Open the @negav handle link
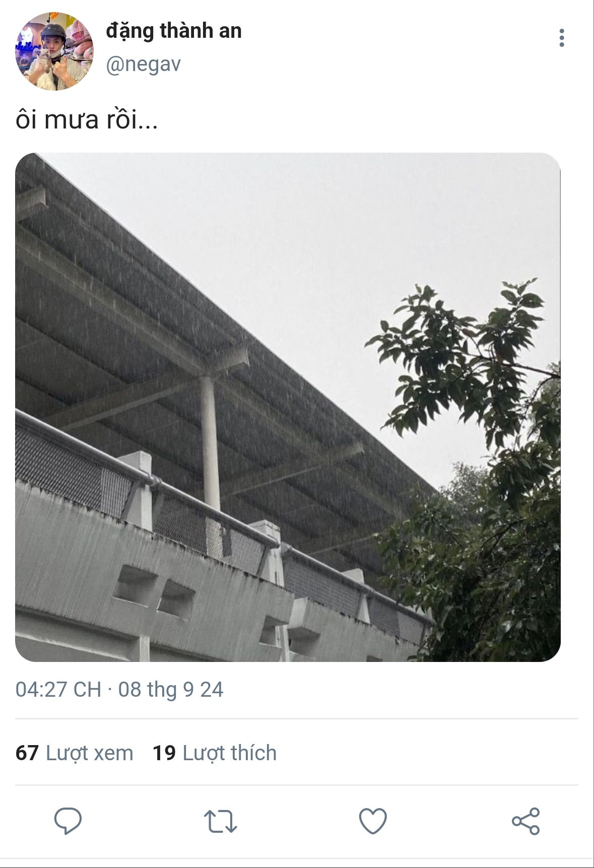This screenshot has height=868, width=594. 143,64
